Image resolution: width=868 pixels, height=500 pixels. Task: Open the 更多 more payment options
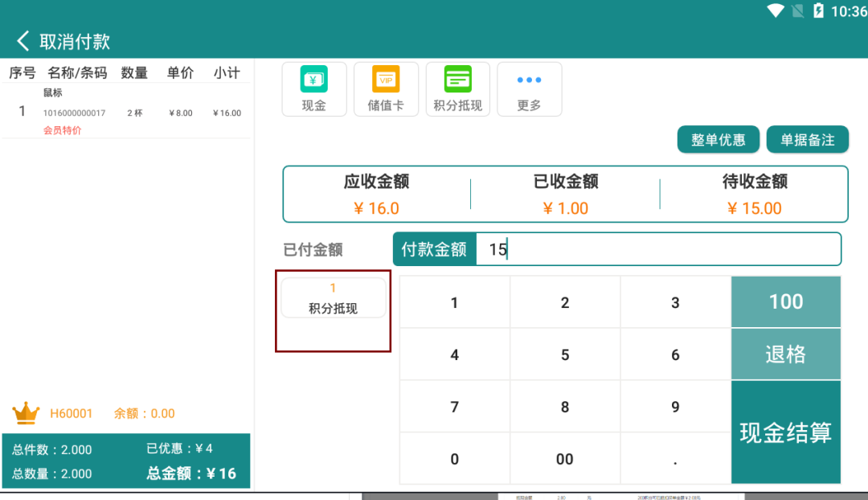[529, 88]
